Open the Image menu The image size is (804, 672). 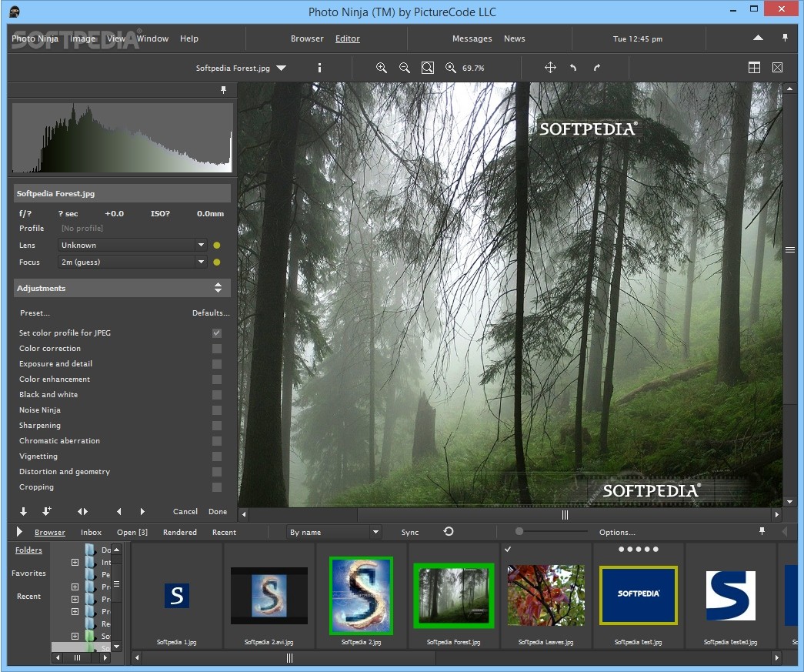coord(82,38)
